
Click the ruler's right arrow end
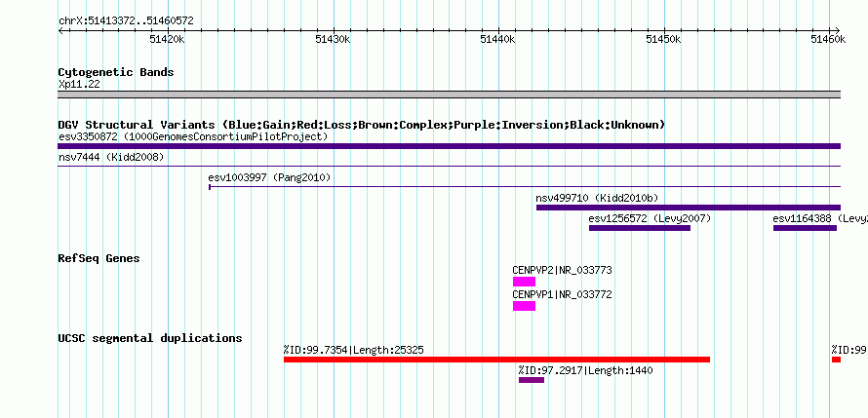point(838,30)
